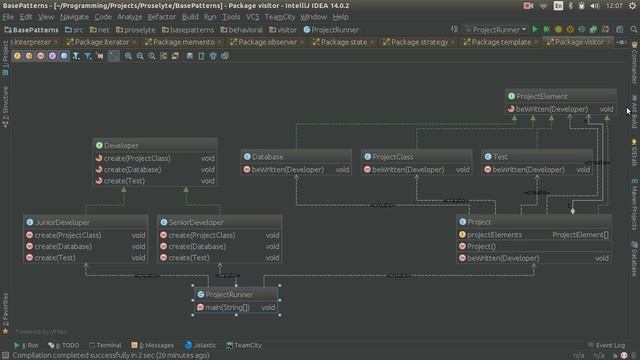Zoom out of the diagram

pyautogui.click(x=140, y=56)
